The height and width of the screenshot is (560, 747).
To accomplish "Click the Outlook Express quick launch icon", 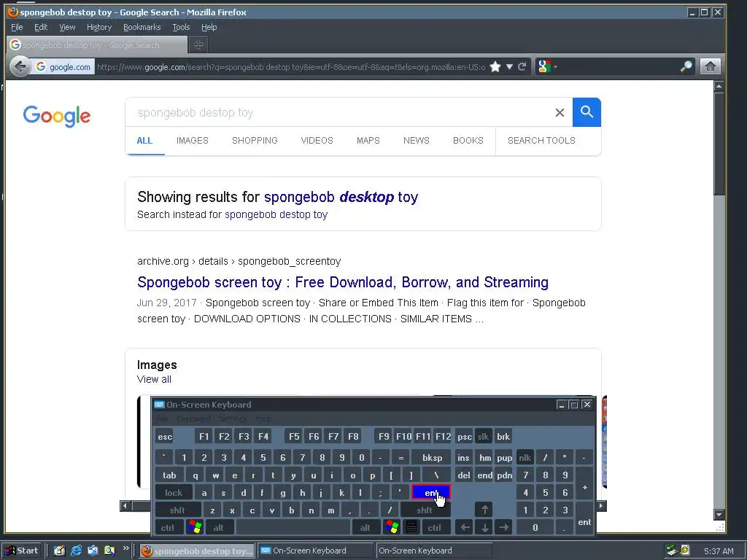I will (93, 551).
